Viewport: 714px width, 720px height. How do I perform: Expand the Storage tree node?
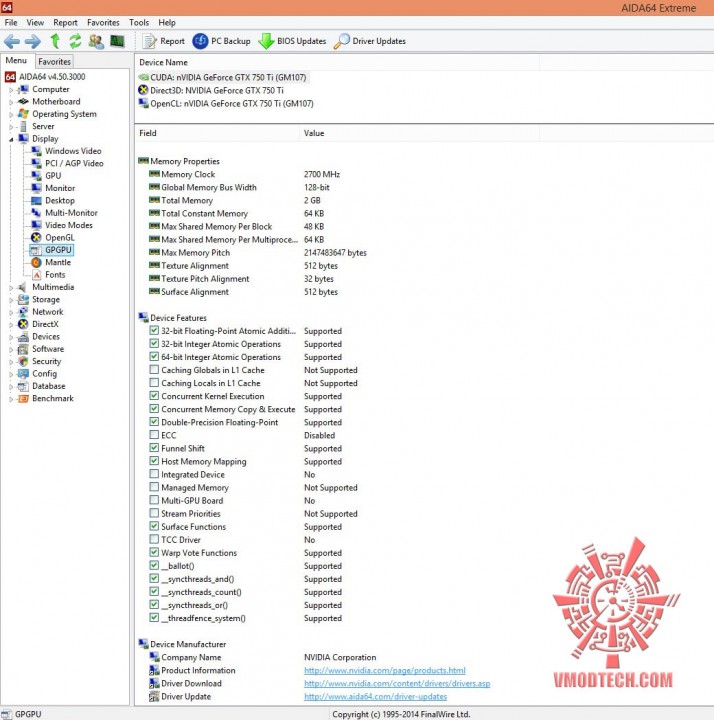pos(11,300)
